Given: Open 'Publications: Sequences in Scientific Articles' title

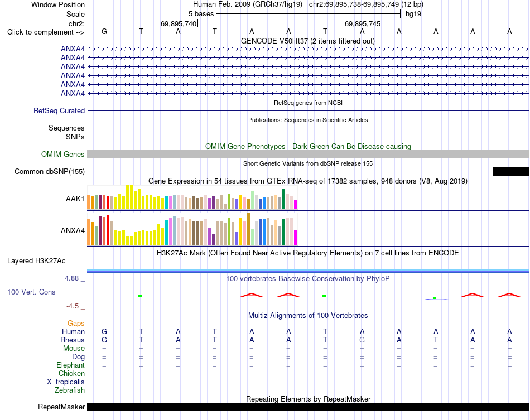Looking at the screenshot, I should tap(308, 120).
